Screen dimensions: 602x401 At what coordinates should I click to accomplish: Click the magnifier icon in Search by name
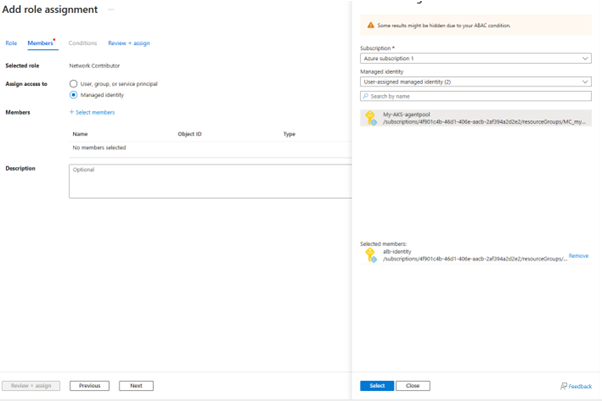(366, 96)
